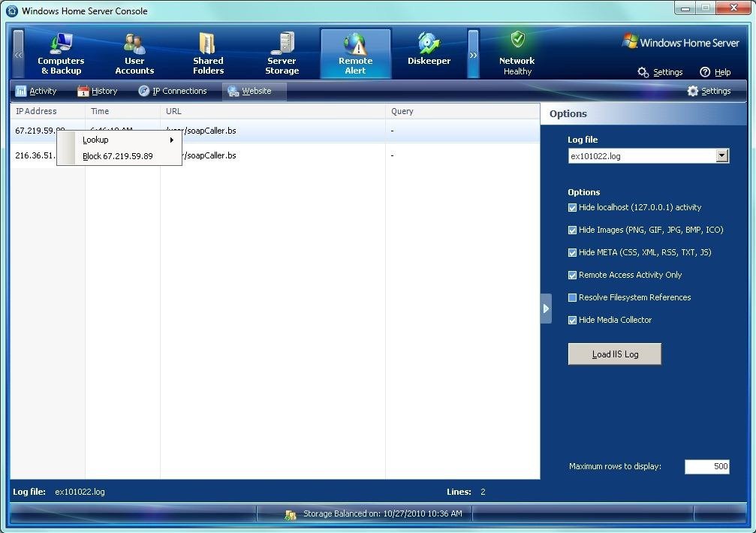Choose Lookup in the context menu
This screenshot has width=756, height=533.
coord(119,140)
